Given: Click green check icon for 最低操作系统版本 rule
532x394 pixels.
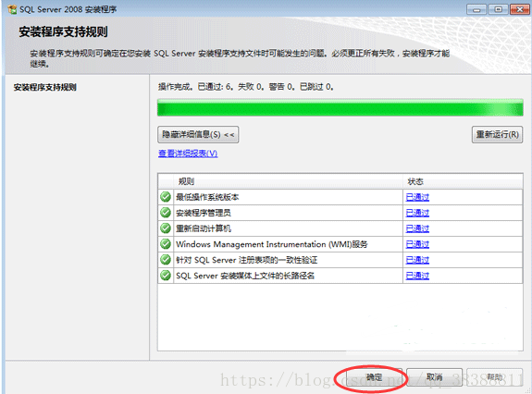Looking at the screenshot, I should click(166, 197).
